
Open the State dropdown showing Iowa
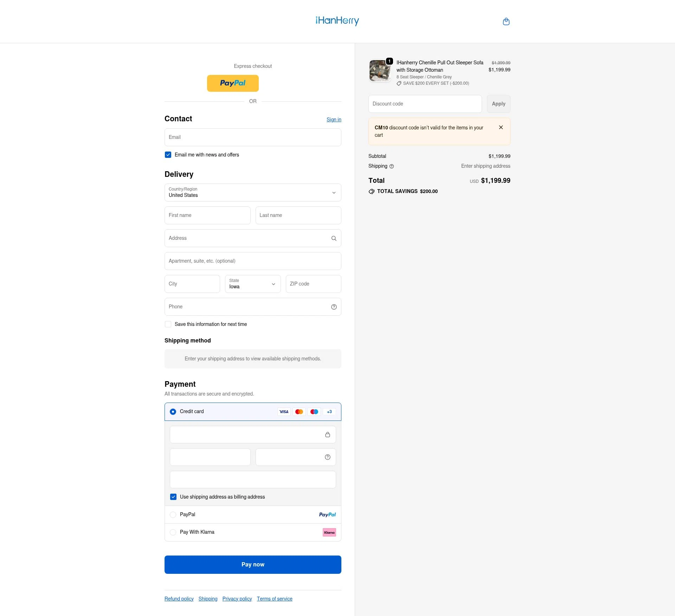click(252, 284)
